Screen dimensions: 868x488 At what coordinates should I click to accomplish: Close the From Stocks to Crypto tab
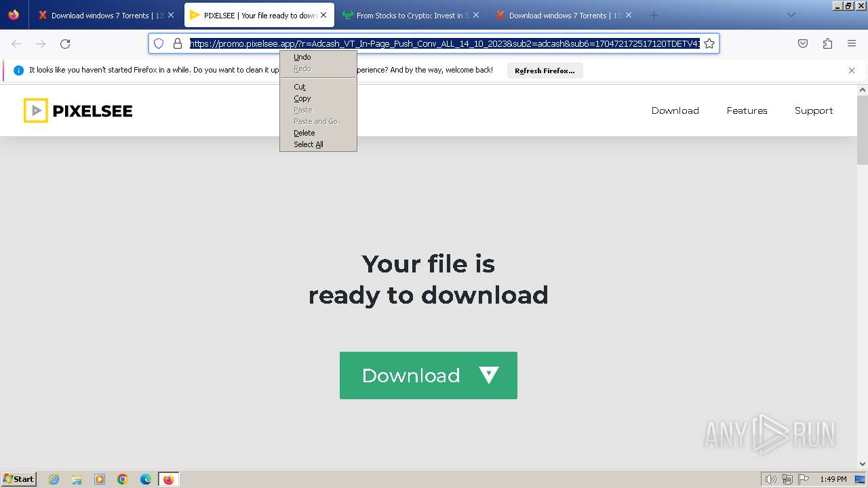[x=476, y=15]
